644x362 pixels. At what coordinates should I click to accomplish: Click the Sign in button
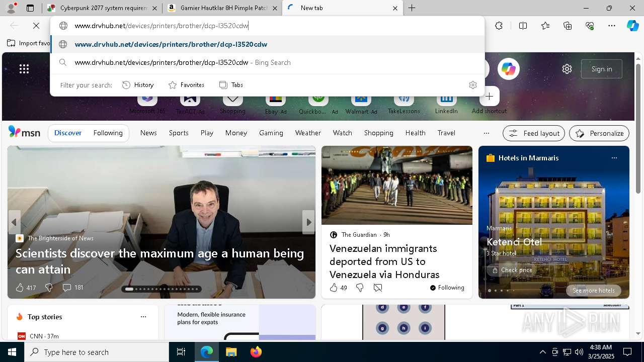coord(602,69)
